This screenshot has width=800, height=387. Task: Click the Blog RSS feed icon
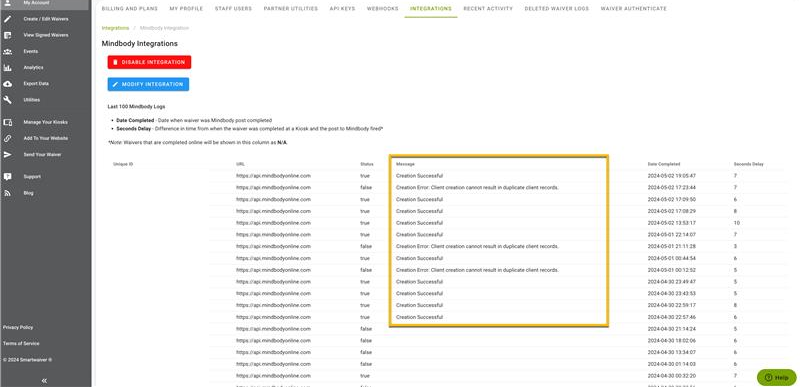(8, 193)
